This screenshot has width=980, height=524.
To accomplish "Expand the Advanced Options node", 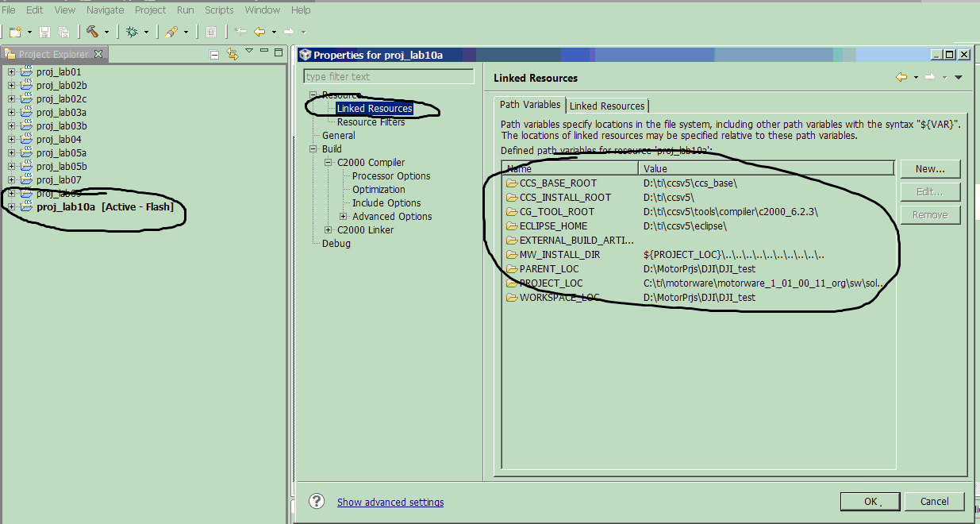I will tap(344, 216).
